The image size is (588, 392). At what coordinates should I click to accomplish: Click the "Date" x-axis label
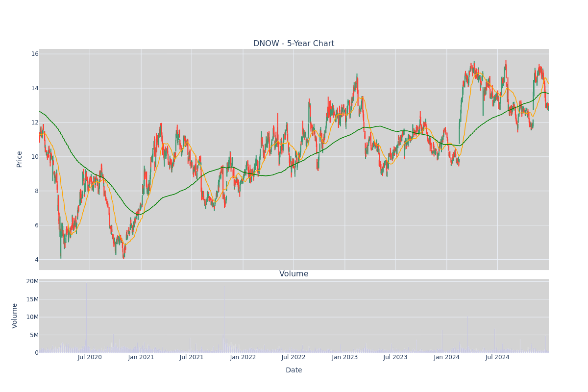294,370
